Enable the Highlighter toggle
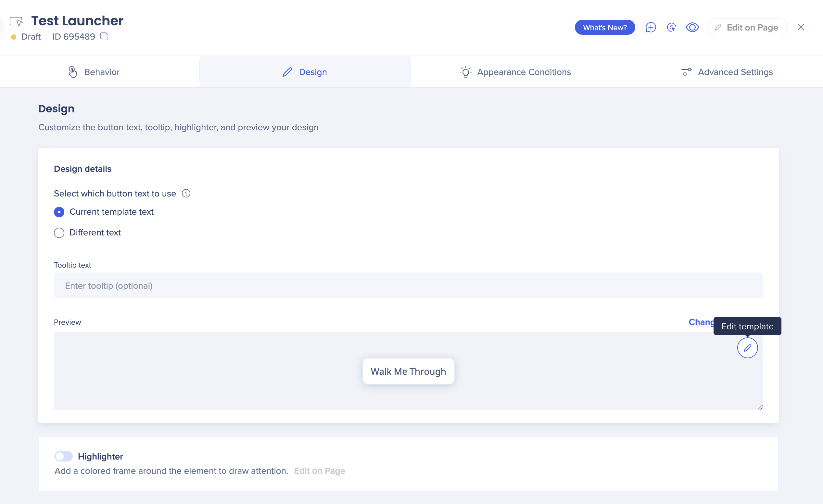823x504 pixels. 63,456
